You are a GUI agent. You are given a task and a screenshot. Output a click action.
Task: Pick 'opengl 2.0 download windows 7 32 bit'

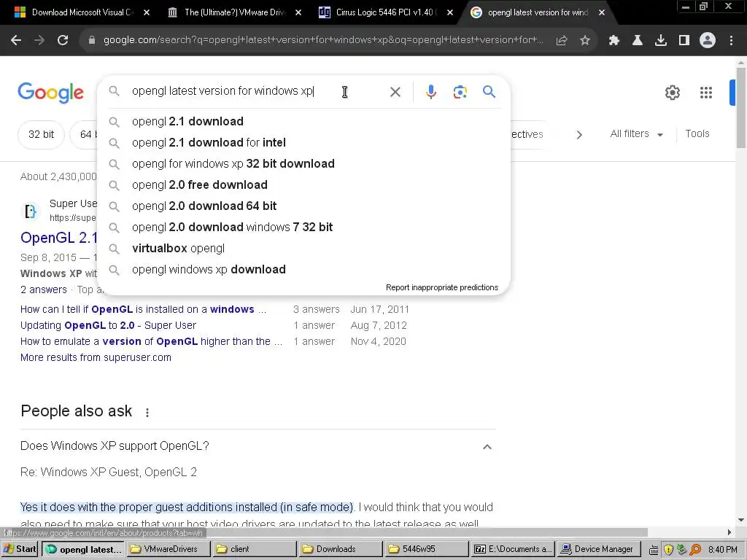click(x=304, y=227)
